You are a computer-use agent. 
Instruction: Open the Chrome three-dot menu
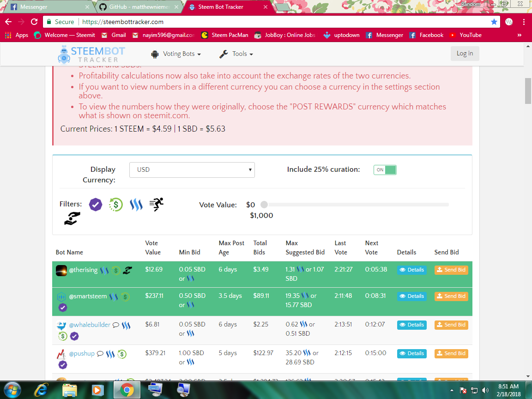pos(524,22)
